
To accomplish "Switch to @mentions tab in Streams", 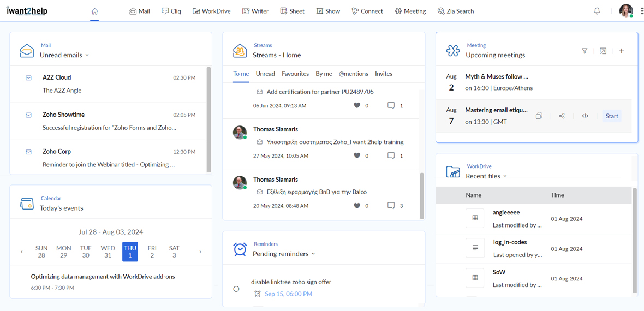I will pos(353,74).
